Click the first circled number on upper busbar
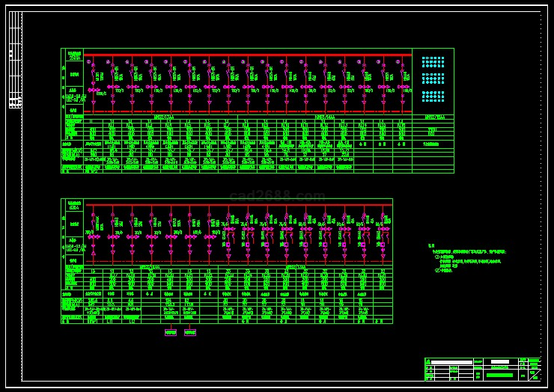The width and height of the screenshot is (554, 392). [88, 62]
